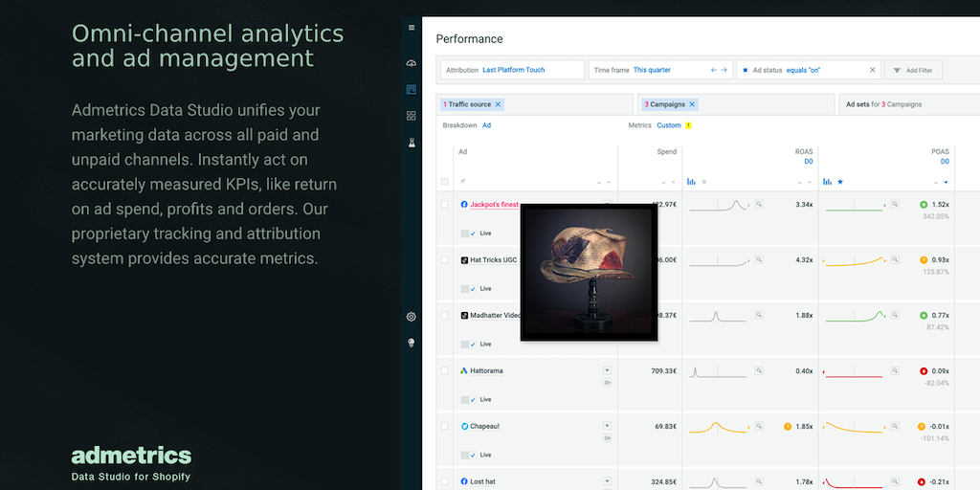
Task: Toggle the Live switch for Chapeau!
Action: coord(466,455)
